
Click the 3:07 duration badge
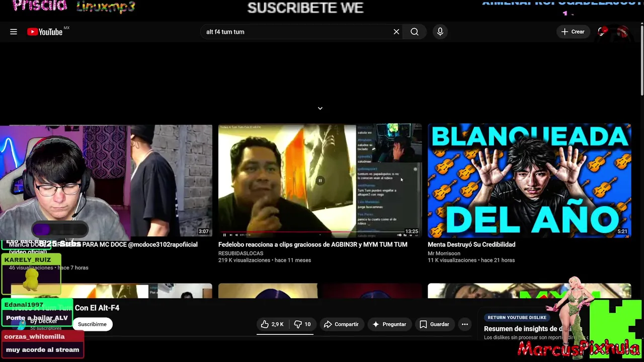203,231
